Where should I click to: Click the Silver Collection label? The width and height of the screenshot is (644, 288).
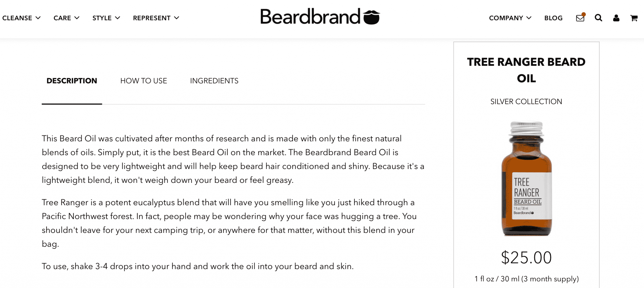click(526, 102)
